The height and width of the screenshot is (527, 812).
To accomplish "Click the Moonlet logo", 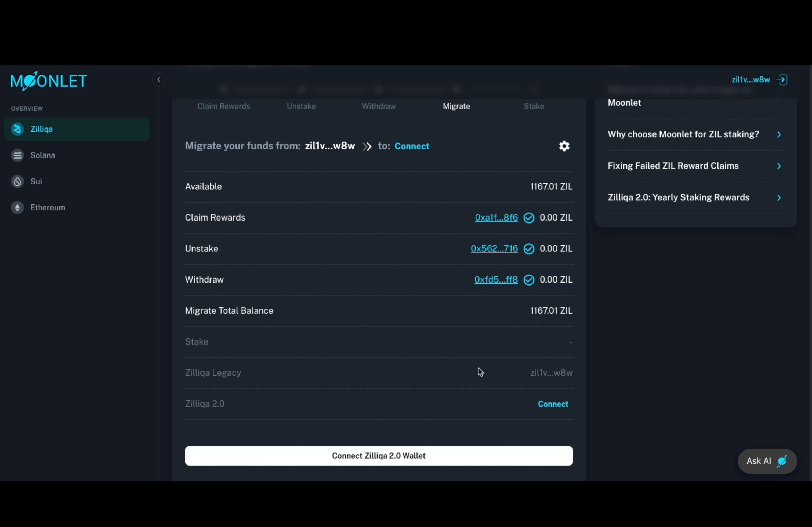I will (49, 81).
